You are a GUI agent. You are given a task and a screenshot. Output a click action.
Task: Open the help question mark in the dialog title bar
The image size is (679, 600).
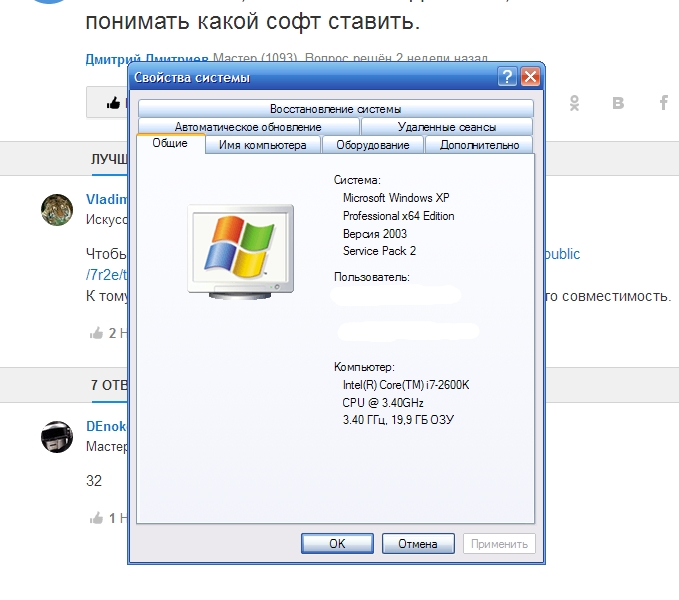507,77
